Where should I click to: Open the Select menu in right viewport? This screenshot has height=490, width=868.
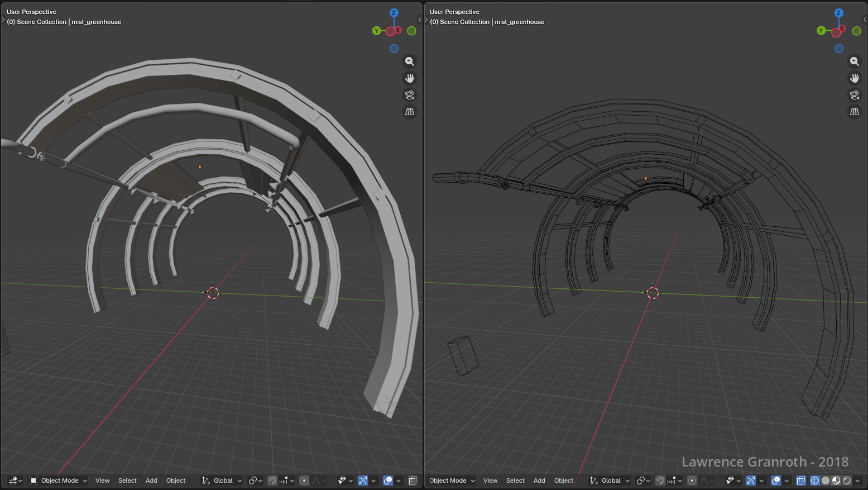coord(515,481)
